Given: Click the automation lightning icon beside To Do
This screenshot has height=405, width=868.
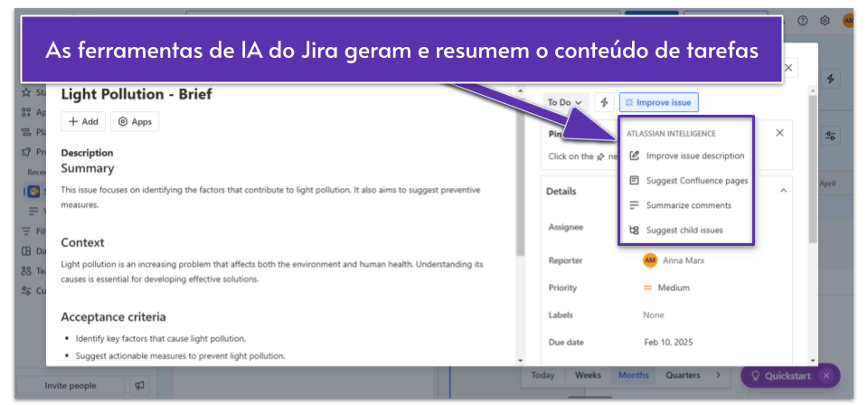Looking at the screenshot, I should (605, 102).
